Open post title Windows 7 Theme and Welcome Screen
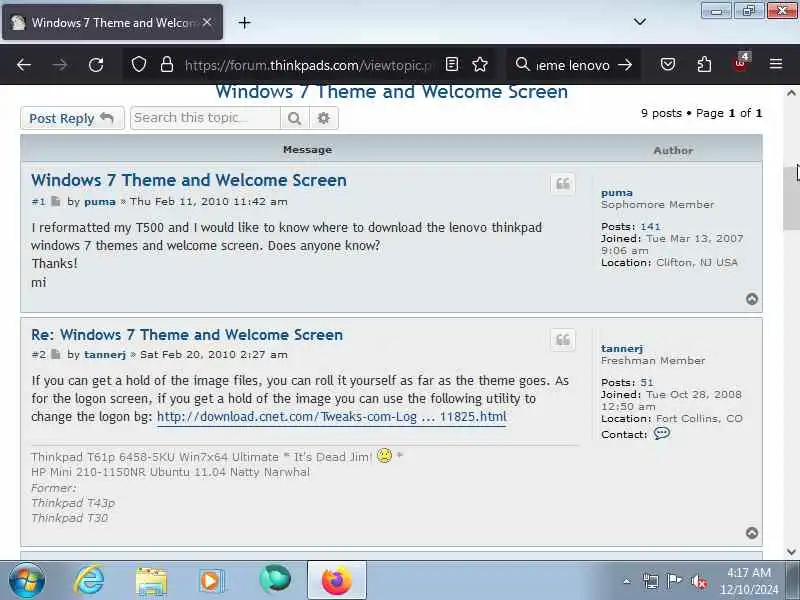 coord(189,180)
